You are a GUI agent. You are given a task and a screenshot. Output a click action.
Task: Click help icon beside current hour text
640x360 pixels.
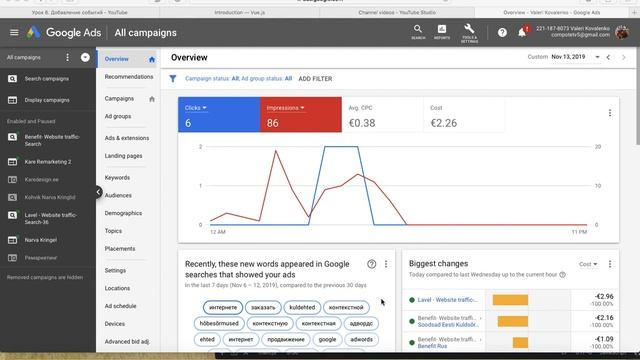(562, 275)
